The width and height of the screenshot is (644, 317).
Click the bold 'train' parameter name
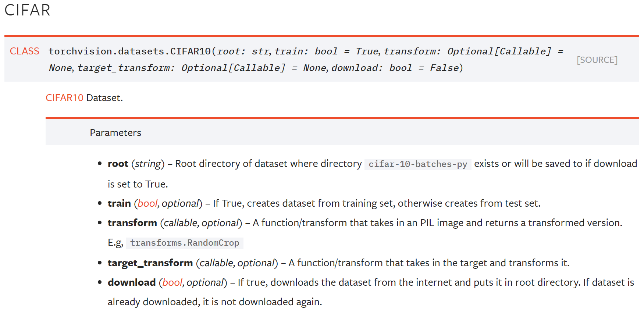(119, 203)
